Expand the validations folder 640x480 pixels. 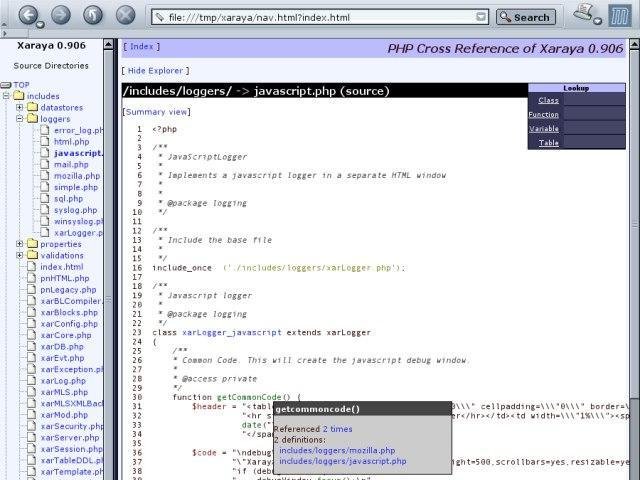tap(19, 255)
